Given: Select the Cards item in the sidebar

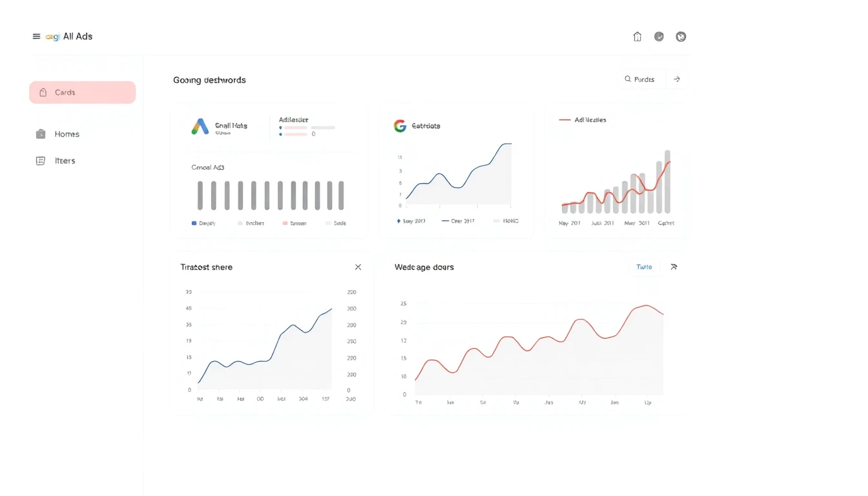Looking at the screenshot, I should pyautogui.click(x=82, y=92).
